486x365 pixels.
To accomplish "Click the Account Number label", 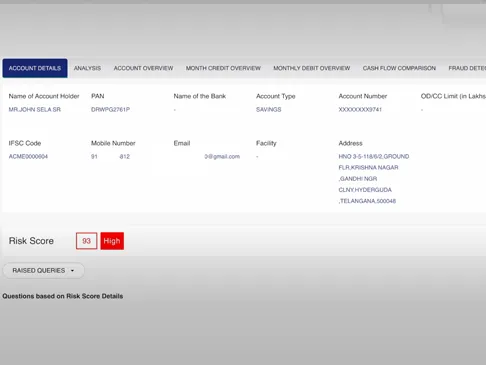I will pos(363,96).
